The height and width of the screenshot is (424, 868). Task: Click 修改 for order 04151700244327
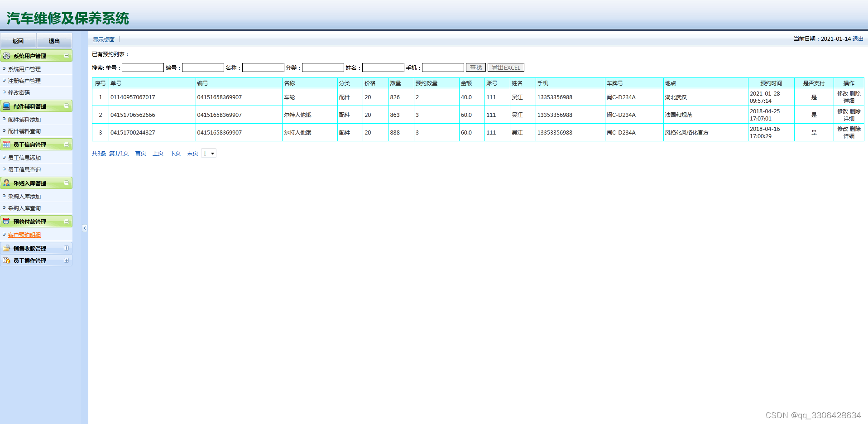843,129
